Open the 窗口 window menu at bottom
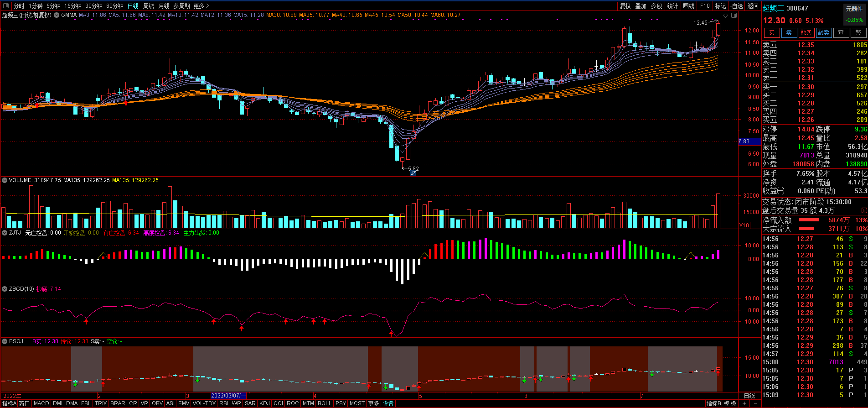The height and width of the screenshot is (408, 868). point(24,403)
